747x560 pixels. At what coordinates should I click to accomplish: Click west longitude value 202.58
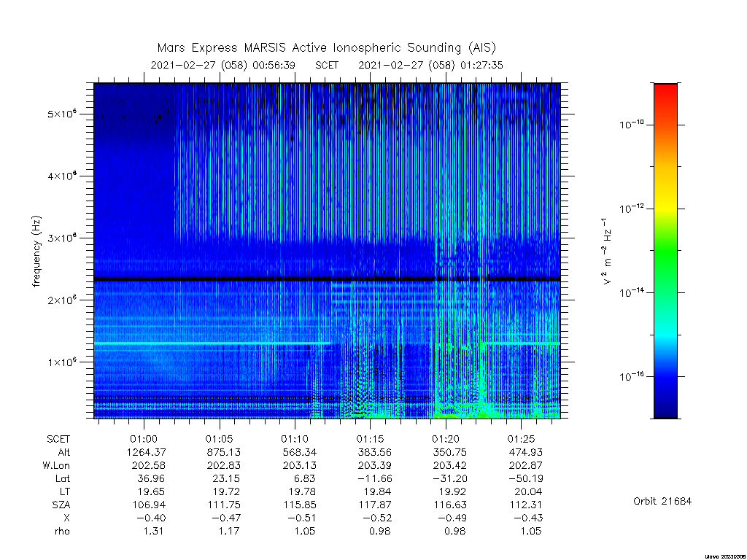149,465
